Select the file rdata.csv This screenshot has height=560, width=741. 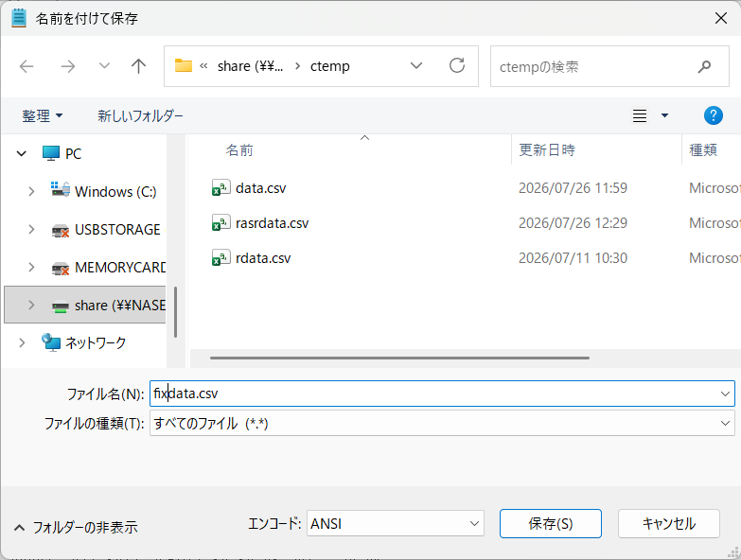263,258
